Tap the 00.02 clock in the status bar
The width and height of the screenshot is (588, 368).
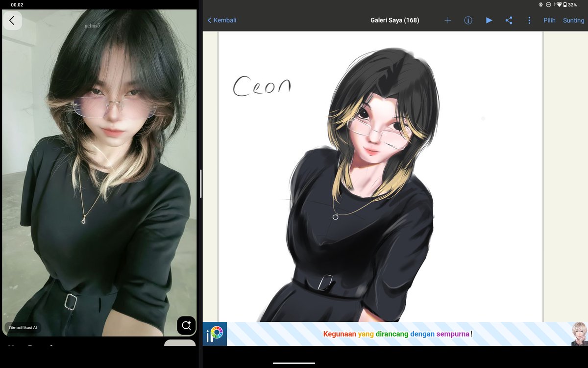click(17, 4)
